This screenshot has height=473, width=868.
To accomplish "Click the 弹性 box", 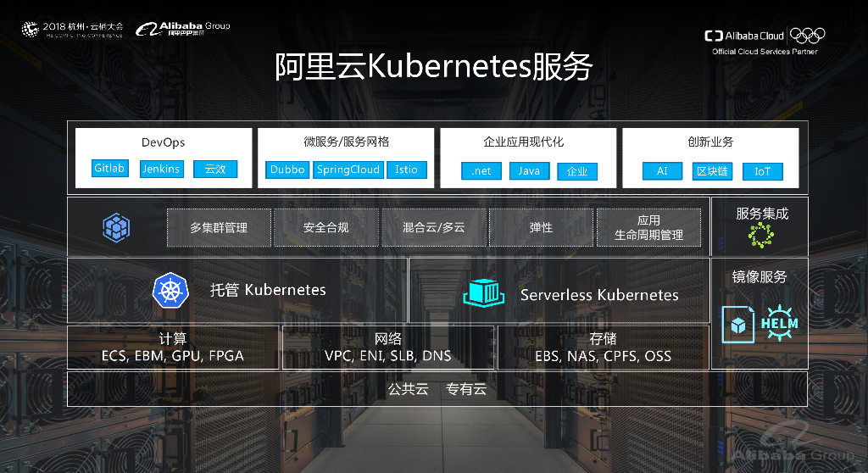I will pos(541,228).
